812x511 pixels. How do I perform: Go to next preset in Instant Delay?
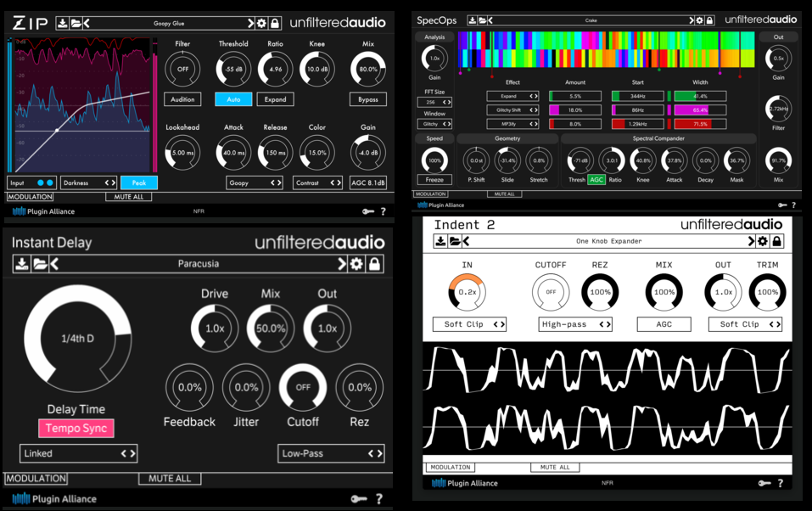[342, 264]
